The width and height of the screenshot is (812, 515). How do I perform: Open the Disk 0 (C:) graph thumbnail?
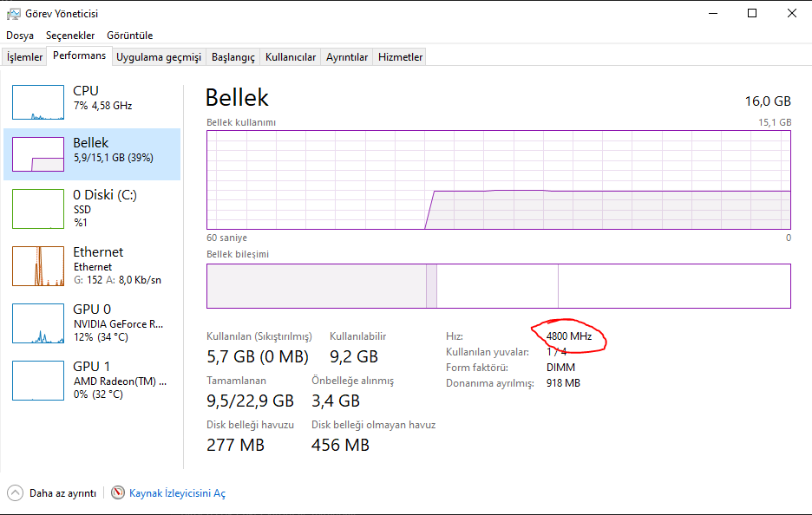38,208
